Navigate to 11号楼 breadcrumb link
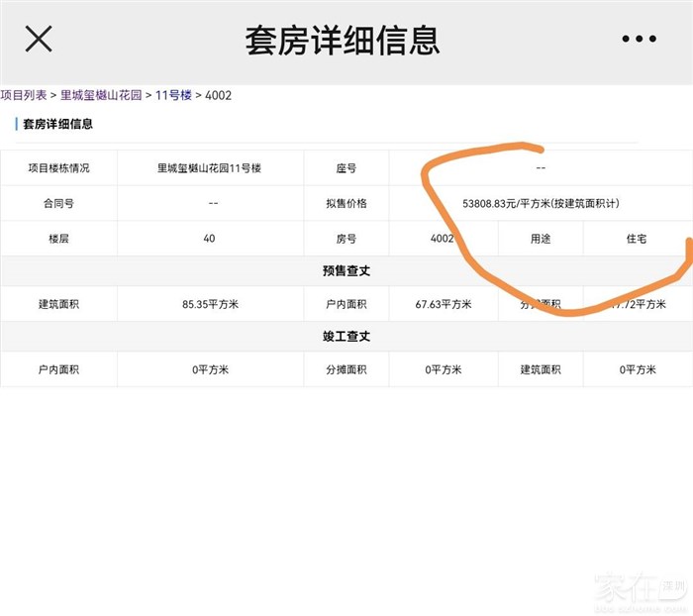The width and height of the screenshot is (693, 616). (173, 96)
